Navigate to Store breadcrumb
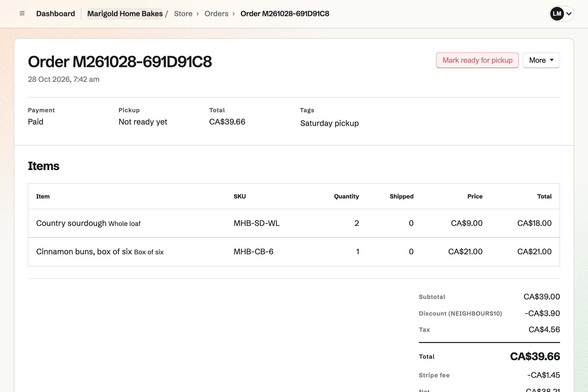588x392 pixels. 183,13
